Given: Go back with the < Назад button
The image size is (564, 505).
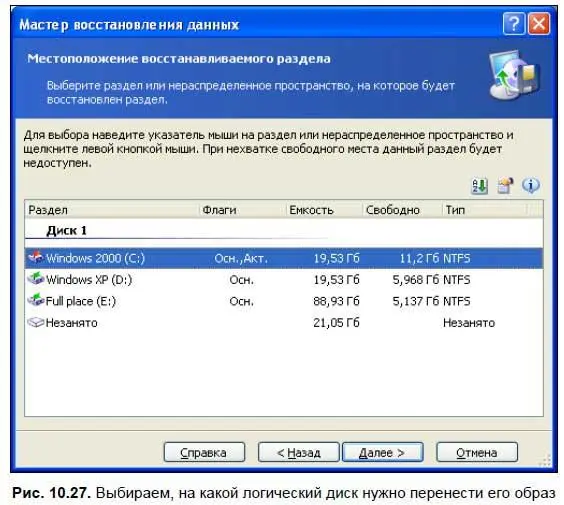Looking at the screenshot, I should (299, 452).
